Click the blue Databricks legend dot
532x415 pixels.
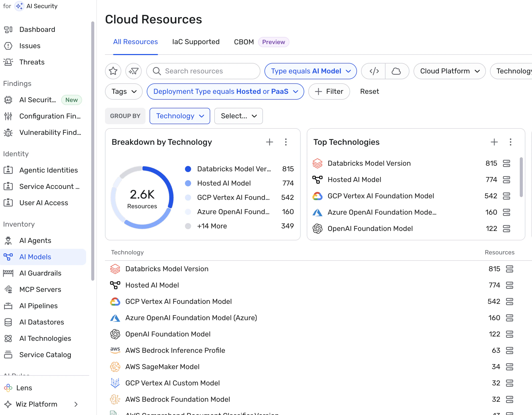point(188,169)
